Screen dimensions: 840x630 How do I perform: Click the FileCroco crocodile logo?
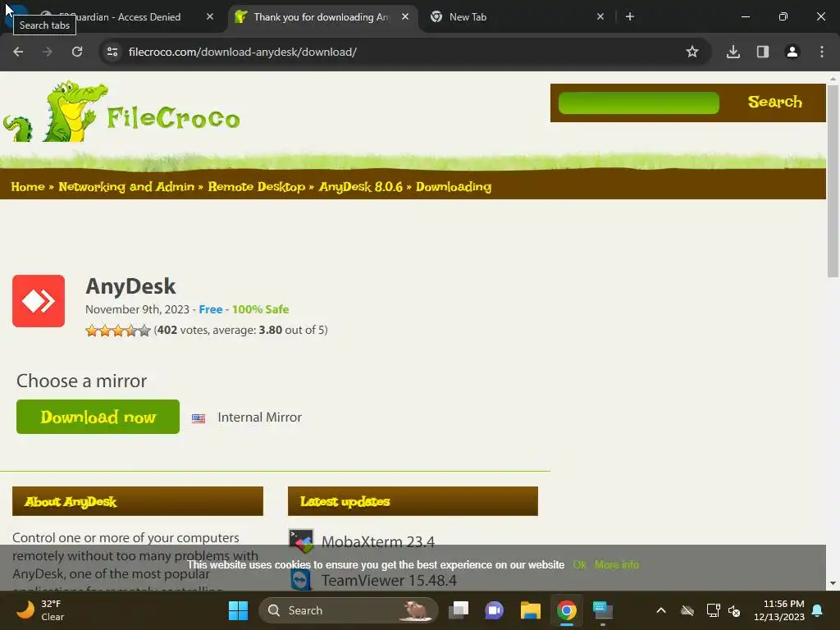pos(121,112)
